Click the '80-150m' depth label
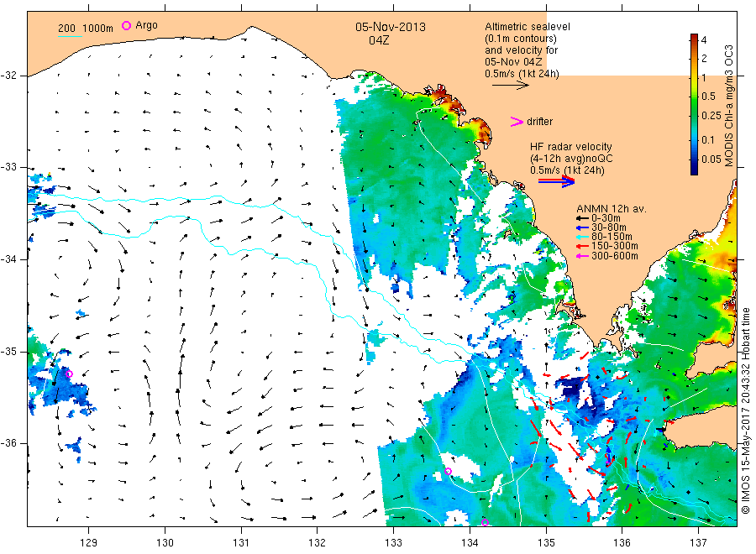The width and height of the screenshot is (756, 554). coord(612,237)
